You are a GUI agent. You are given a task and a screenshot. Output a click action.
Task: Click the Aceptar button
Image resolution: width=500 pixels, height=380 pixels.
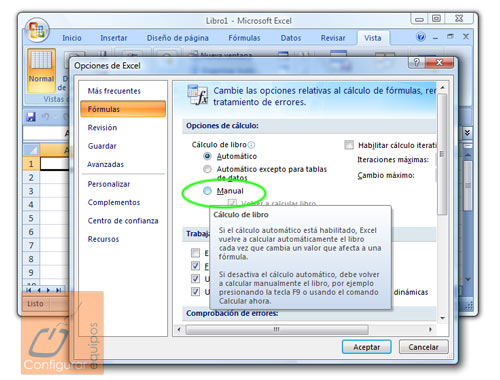366,347
